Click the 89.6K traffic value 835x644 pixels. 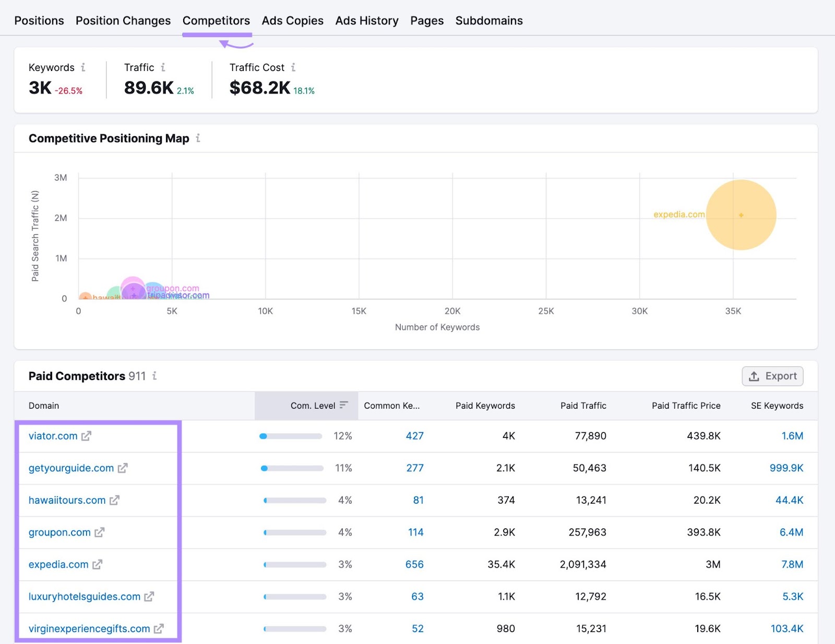point(149,88)
